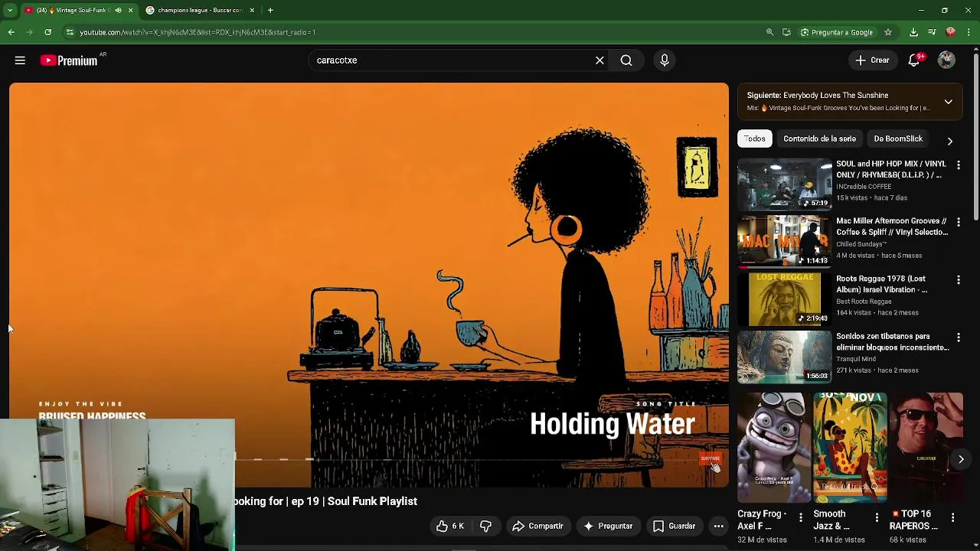The image size is (980, 551).
Task: Close the Vintage Soul-Funk tab
Action: point(130,10)
